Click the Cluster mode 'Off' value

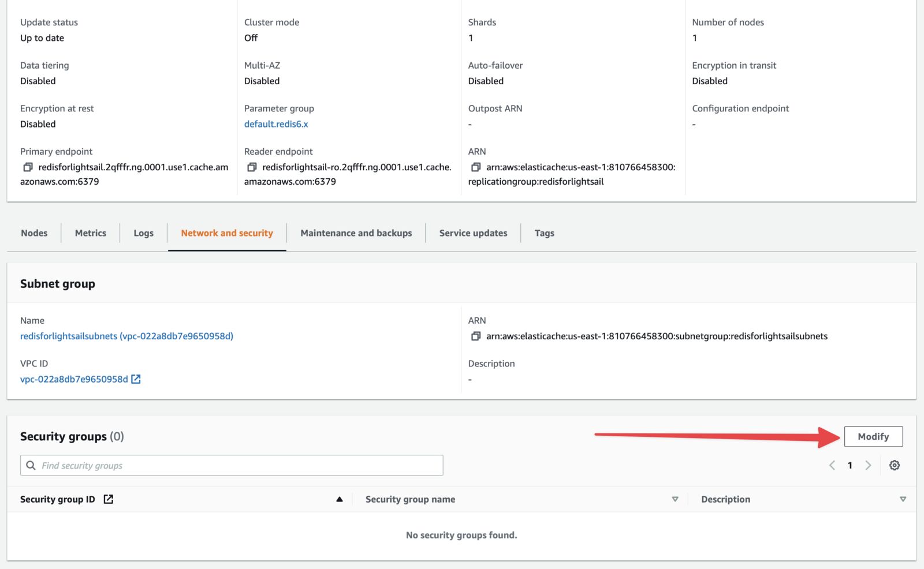pos(251,38)
